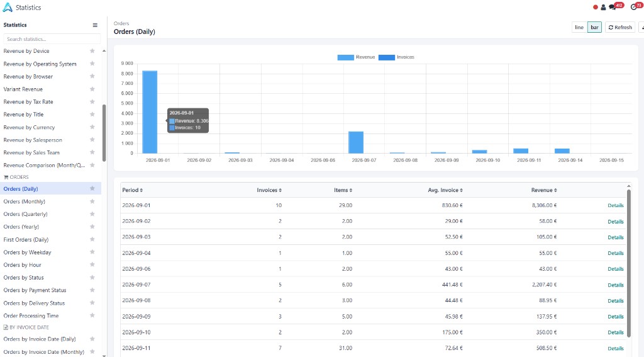Viewport: 644px width, 357px height.
Task: Open Orders (Monthly) statistic
Action: [x=25, y=201]
